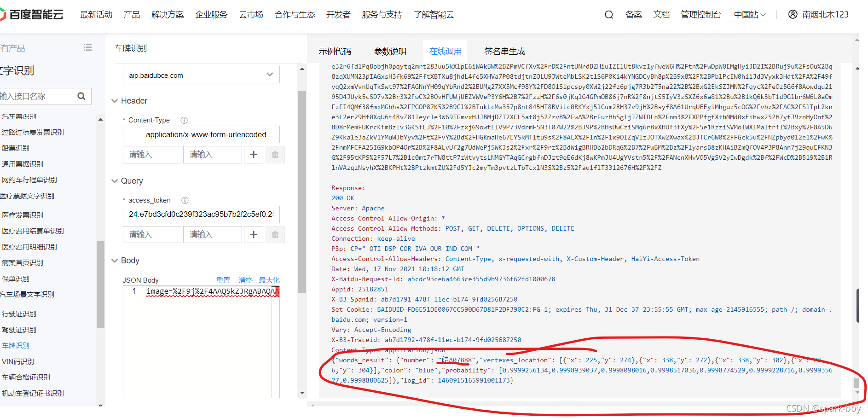Click the response panel scroll up arrow

coord(856,68)
